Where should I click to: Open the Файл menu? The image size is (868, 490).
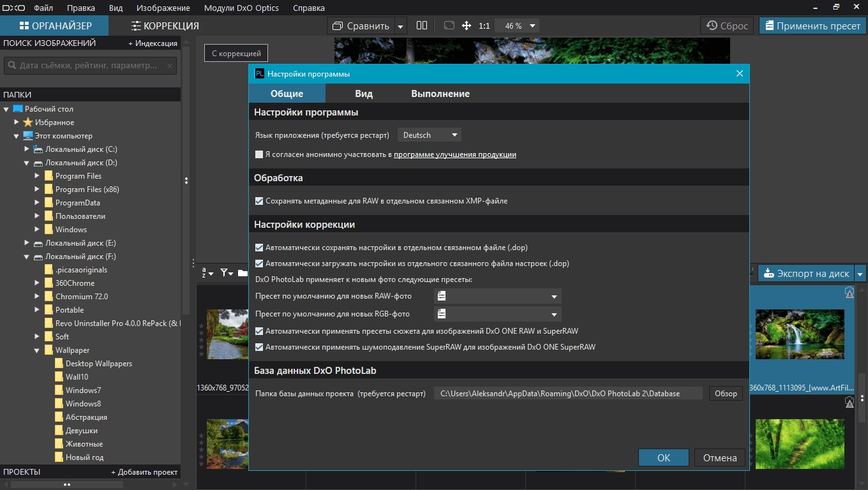click(43, 8)
